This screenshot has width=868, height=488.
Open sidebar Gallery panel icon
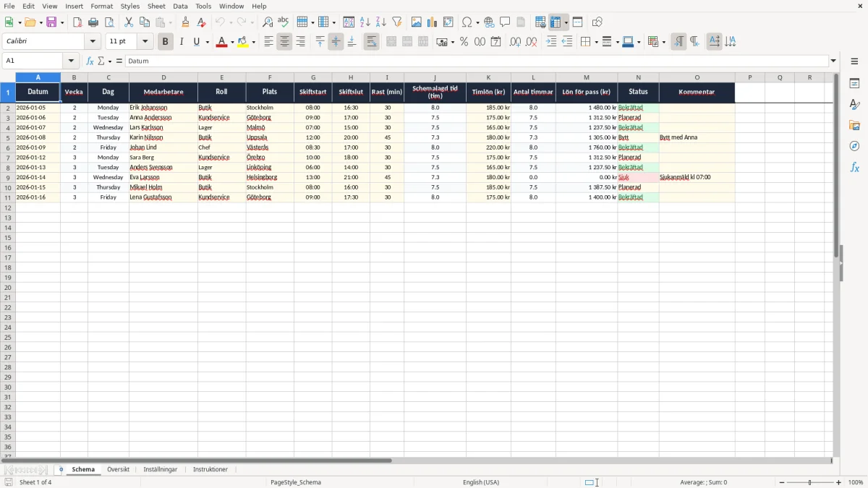854,125
